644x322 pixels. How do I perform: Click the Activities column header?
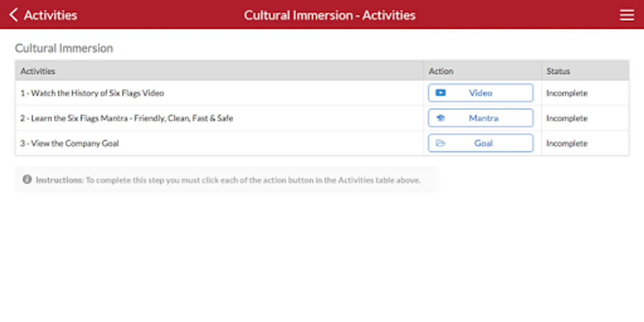(x=38, y=71)
